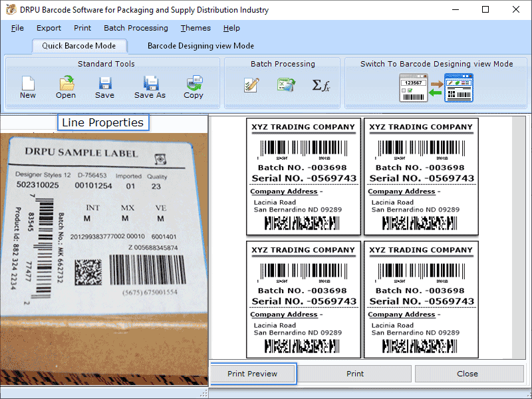This screenshot has height=399, width=532.
Task: Open the Export menu
Action: (x=49, y=28)
